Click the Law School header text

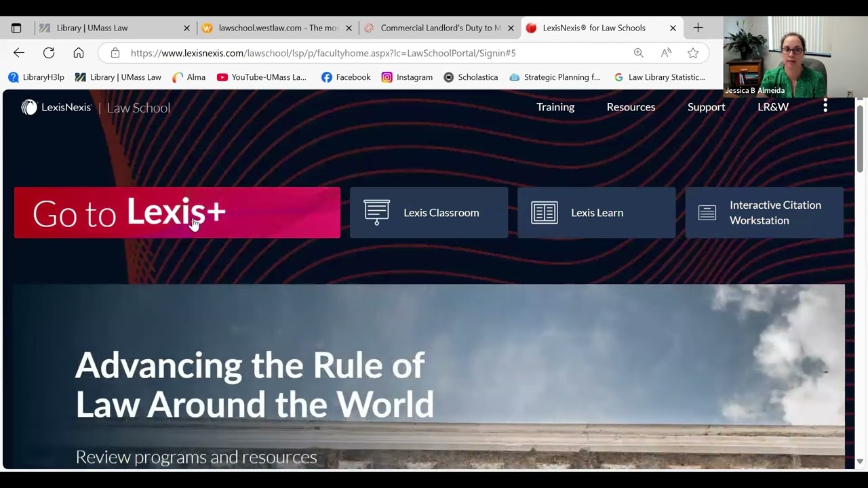point(138,108)
